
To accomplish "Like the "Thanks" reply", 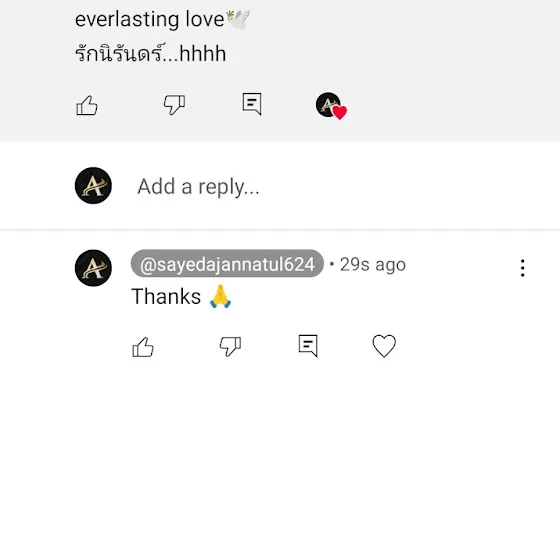I will (x=143, y=347).
